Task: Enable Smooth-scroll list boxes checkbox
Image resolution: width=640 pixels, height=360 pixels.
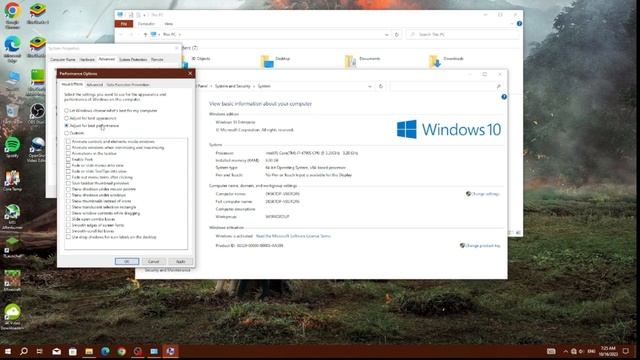Action: pyautogui.click(x=69, y=231)
